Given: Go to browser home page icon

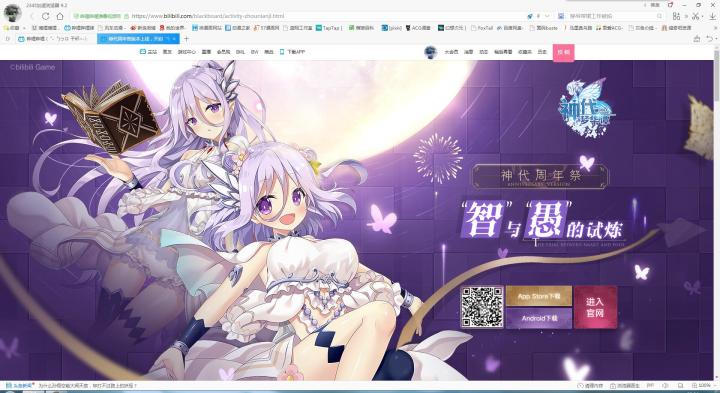Looking at the screenshot, I should click(x=60, y=16).
